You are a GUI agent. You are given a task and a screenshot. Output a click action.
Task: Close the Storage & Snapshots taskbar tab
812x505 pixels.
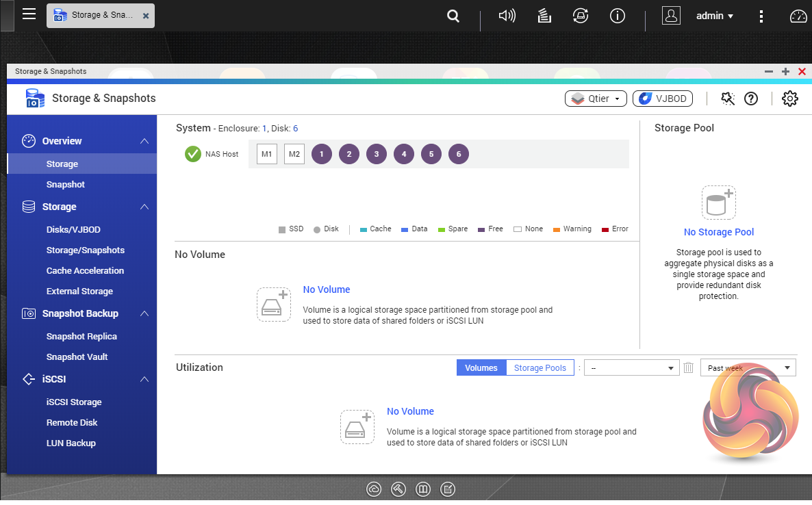146,16
